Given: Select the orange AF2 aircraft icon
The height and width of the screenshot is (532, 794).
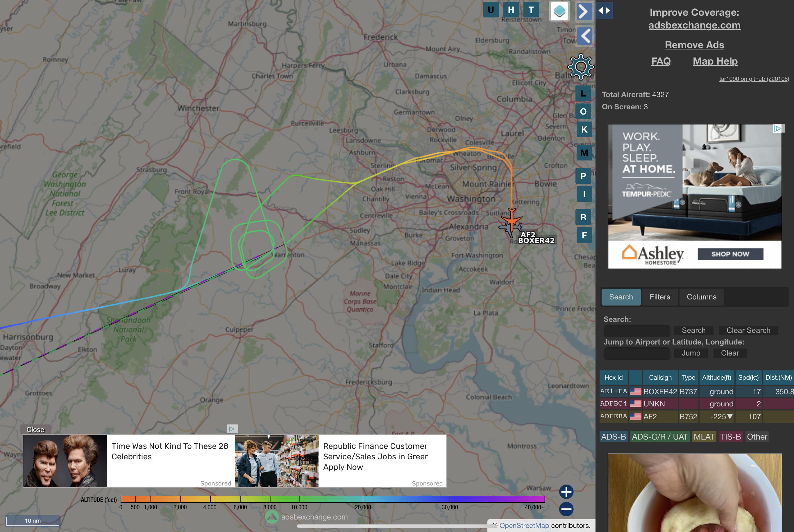Looking at the screenshot, I should point(511,220).
